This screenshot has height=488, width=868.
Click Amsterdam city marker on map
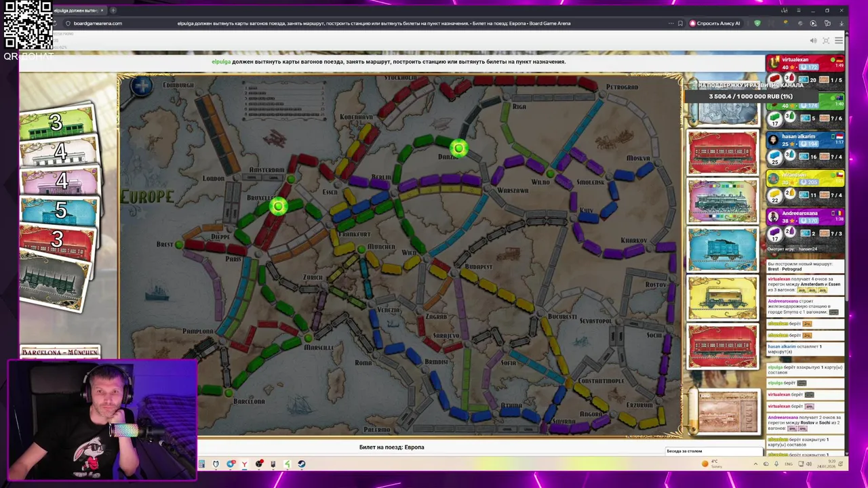(x=291, y=179)
